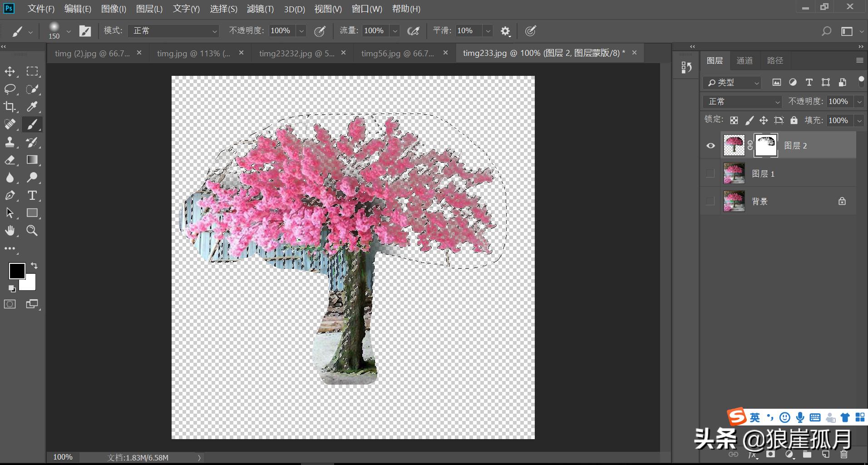The width and height of the screenshot is (868, 465).
Task: Choose the Eyedropper tool
Action: click(x=32, y=106)
